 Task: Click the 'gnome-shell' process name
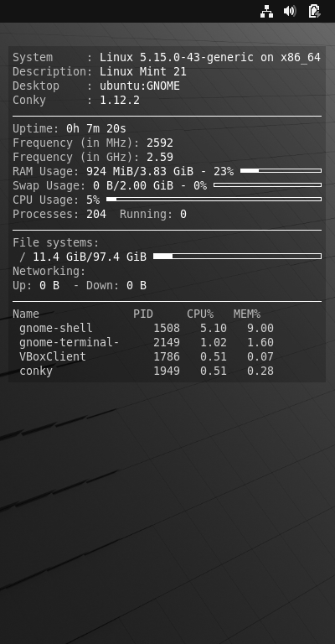click(56, 328)
